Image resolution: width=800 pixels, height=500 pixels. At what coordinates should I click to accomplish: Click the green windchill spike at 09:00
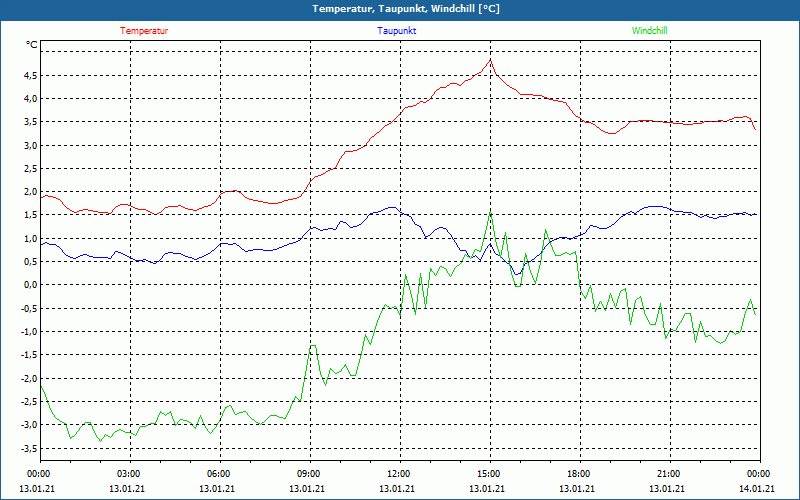(x=312, y=345)
